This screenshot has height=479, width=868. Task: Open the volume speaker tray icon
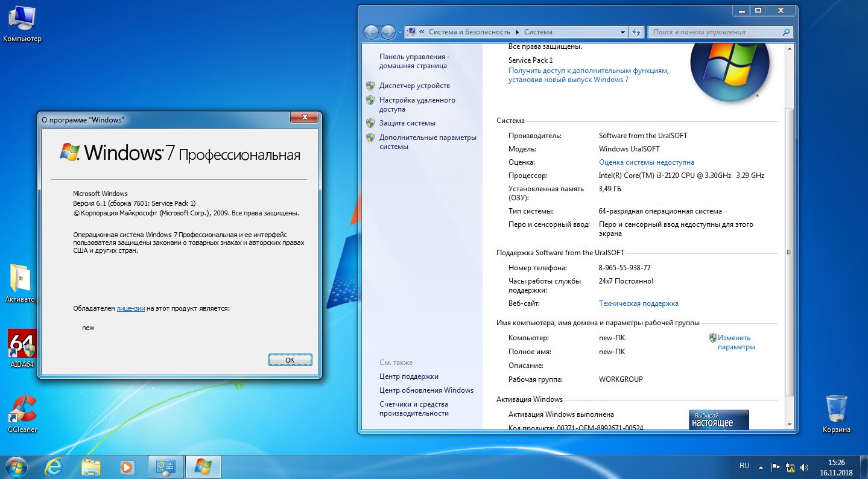[804, 467]
